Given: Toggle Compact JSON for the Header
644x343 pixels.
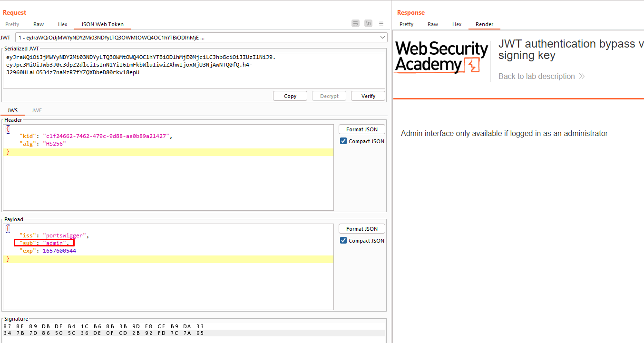Looking at the screenshot, I should [x=343, y=141].
